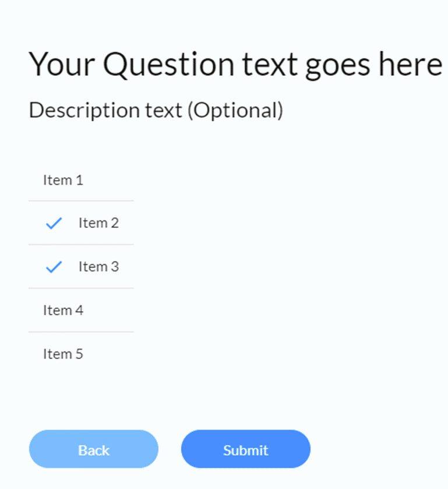This screenshot has width=448, height=489.
Task: Click the divider line under Item 3
Action: pos(81,289)
